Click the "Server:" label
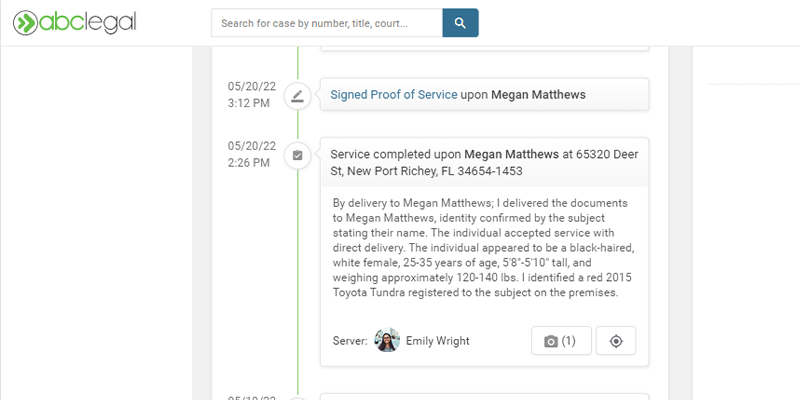This screenshot has height=400, width=800. [350, 341]
